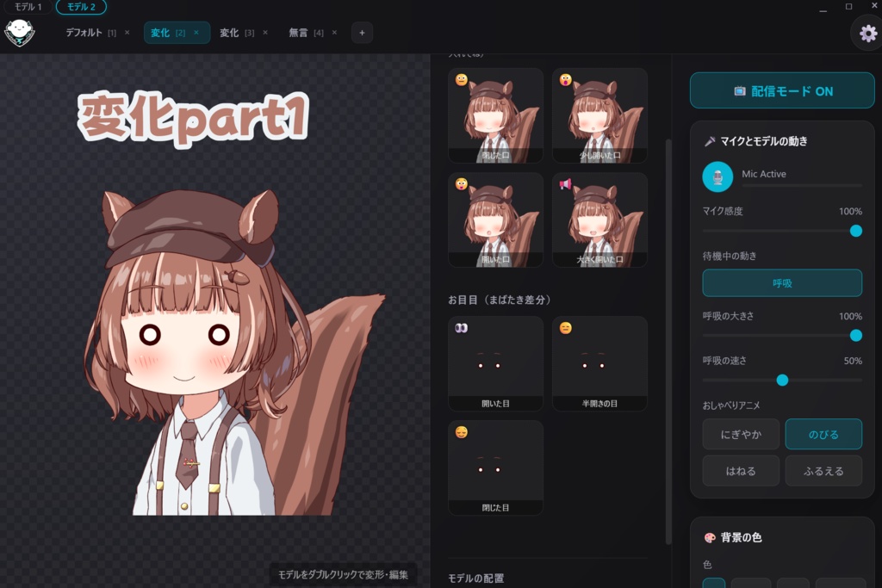This screenshot has height=588, width=882.
Task: Toggle the Mic Active microphone icon
Action: click(x=717, y=176)
